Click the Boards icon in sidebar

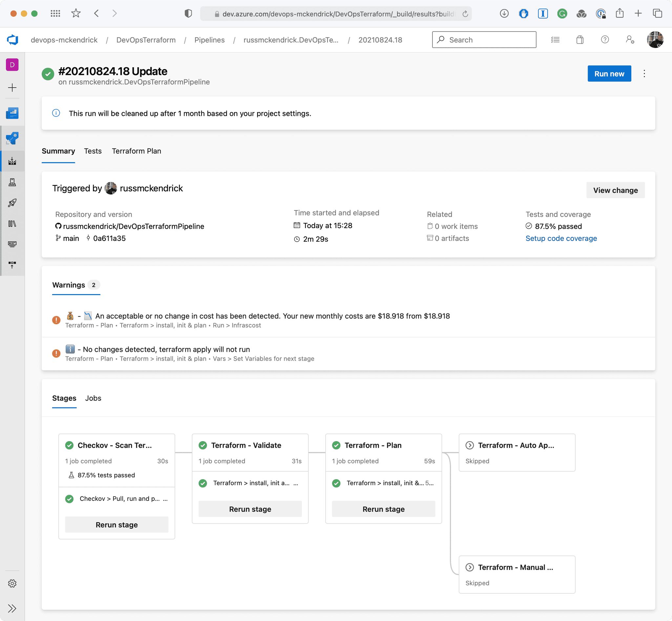pyautogui.click(x=12, y=113)
